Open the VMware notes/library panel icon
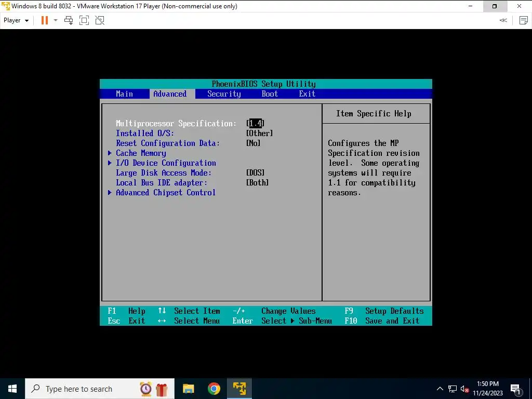 coord(524,20)
